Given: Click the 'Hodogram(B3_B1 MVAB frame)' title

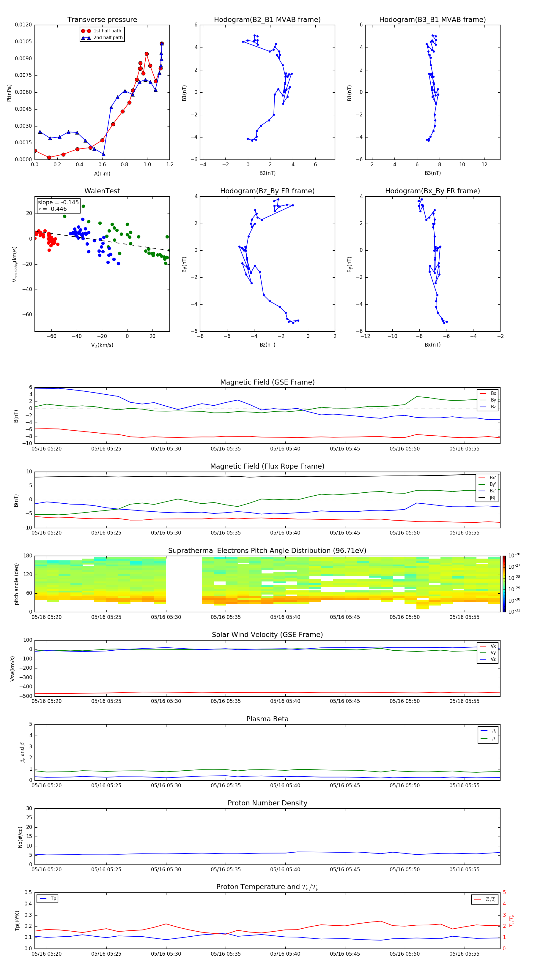Looking at the screenshot, I should [432, 20].
